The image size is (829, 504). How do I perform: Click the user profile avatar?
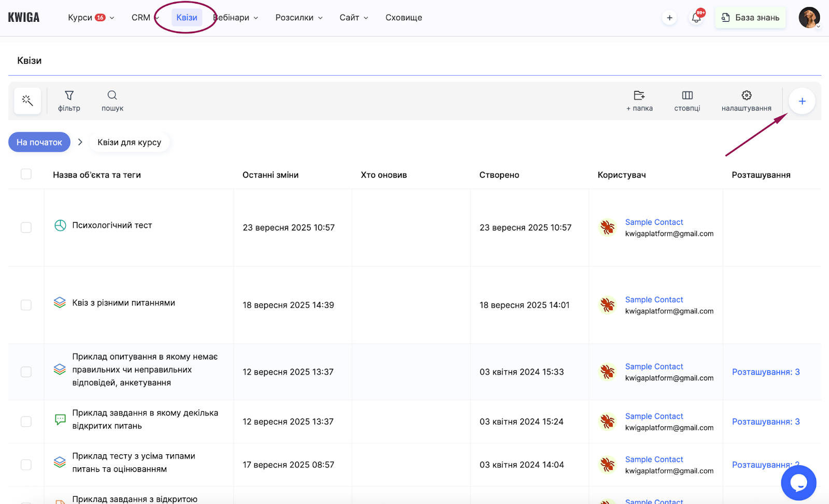[809, 18]
